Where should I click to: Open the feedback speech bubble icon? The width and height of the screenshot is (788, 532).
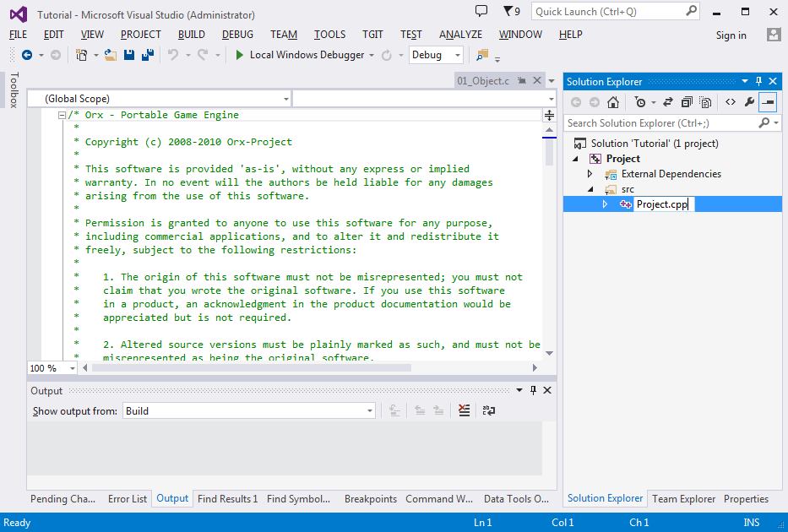pos(481,10)
